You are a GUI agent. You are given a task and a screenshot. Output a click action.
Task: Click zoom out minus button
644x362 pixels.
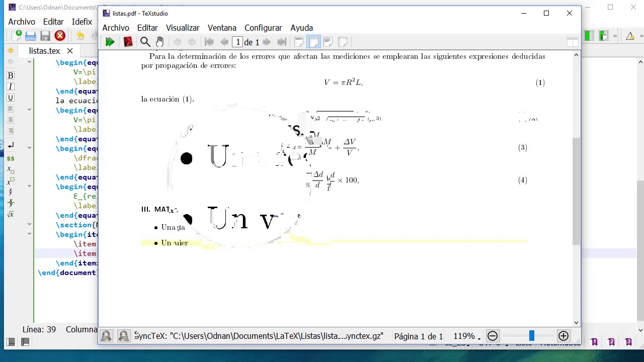pyautogui.click(x=493, y=336)
